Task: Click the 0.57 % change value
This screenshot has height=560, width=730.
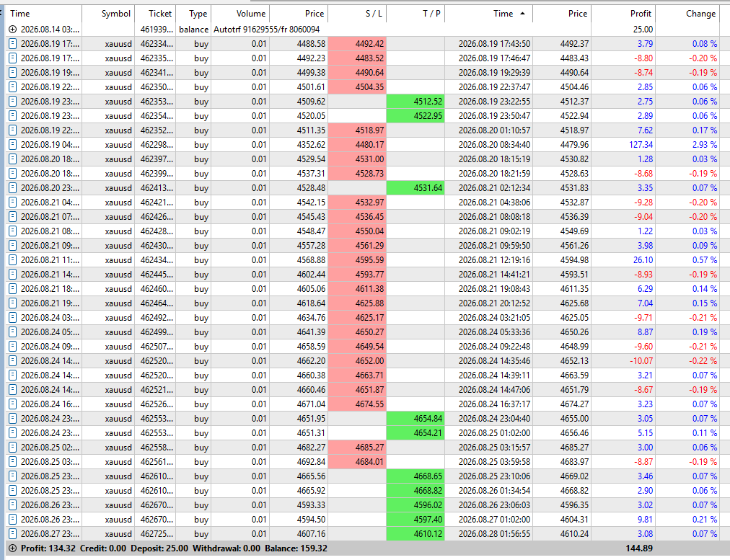Action: click(x=705, y=260)
